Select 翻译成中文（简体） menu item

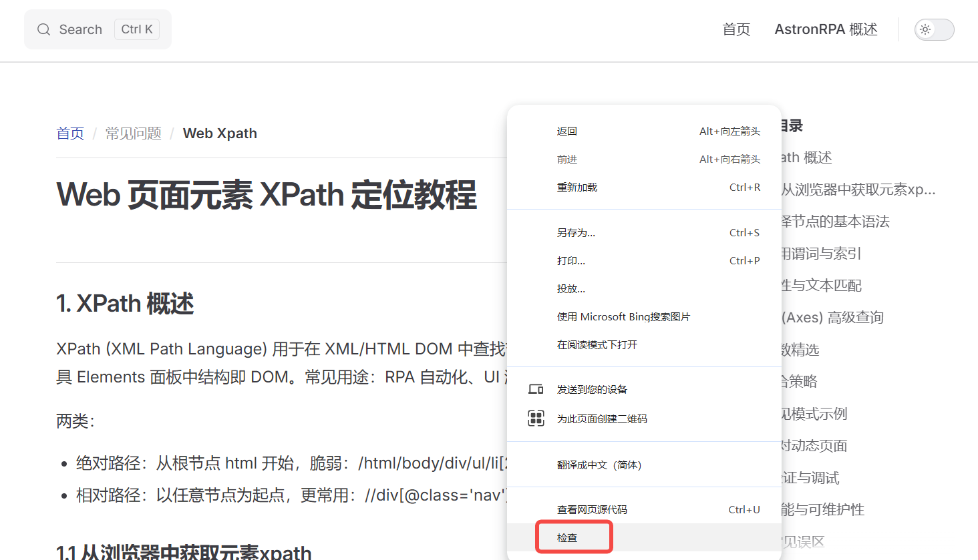[x=599, y=465]
